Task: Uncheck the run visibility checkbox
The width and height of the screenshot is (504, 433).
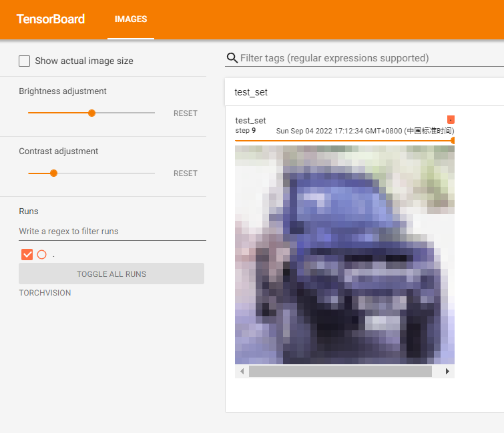Action: [27, 254]
